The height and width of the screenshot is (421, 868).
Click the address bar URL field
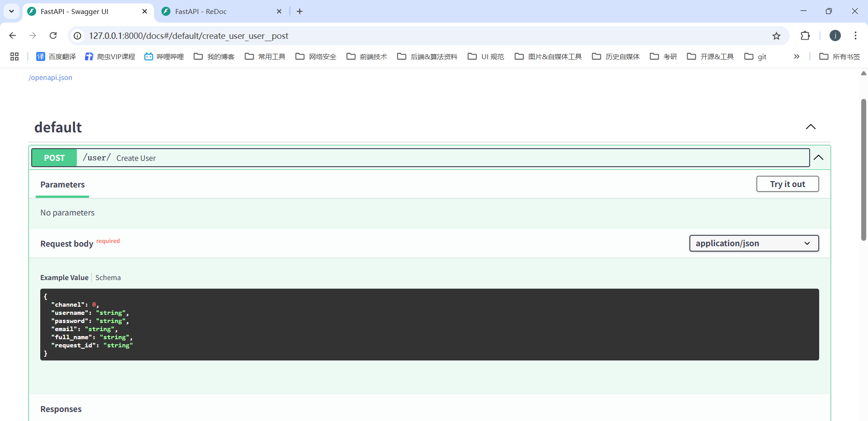tap(407, 36)
